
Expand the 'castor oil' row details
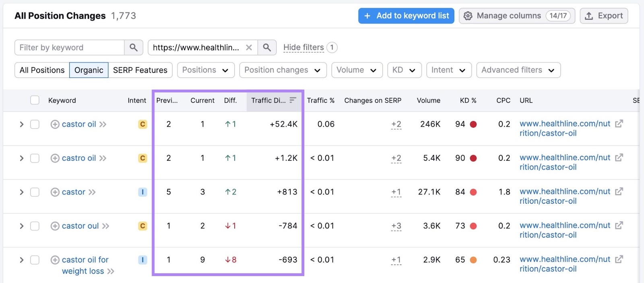[22, 124]
